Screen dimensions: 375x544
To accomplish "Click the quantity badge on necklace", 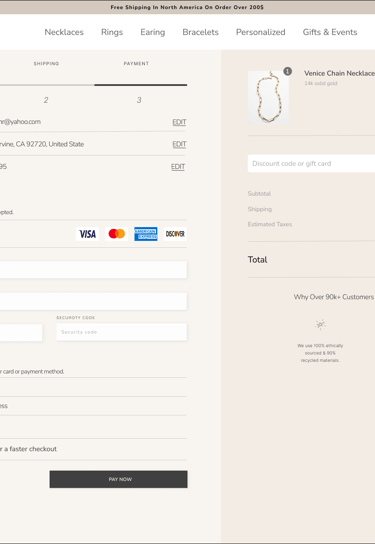I will coord(288,71).
